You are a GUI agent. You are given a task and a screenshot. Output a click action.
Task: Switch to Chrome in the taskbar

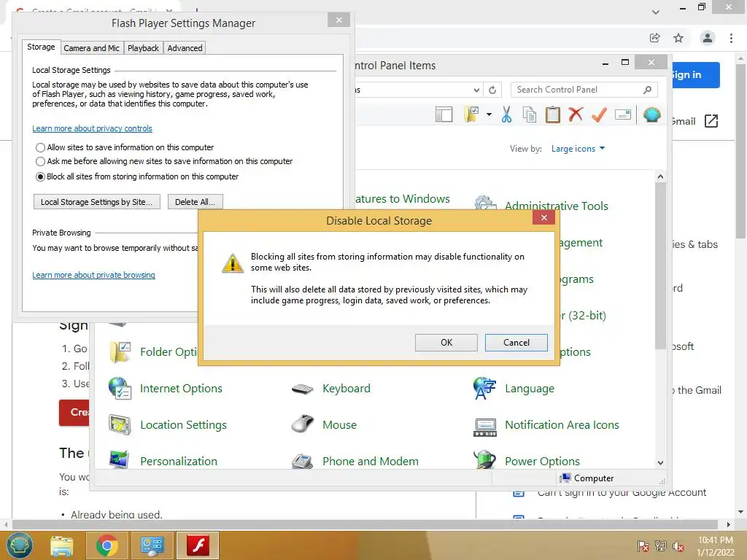click(x=107, y=545)
